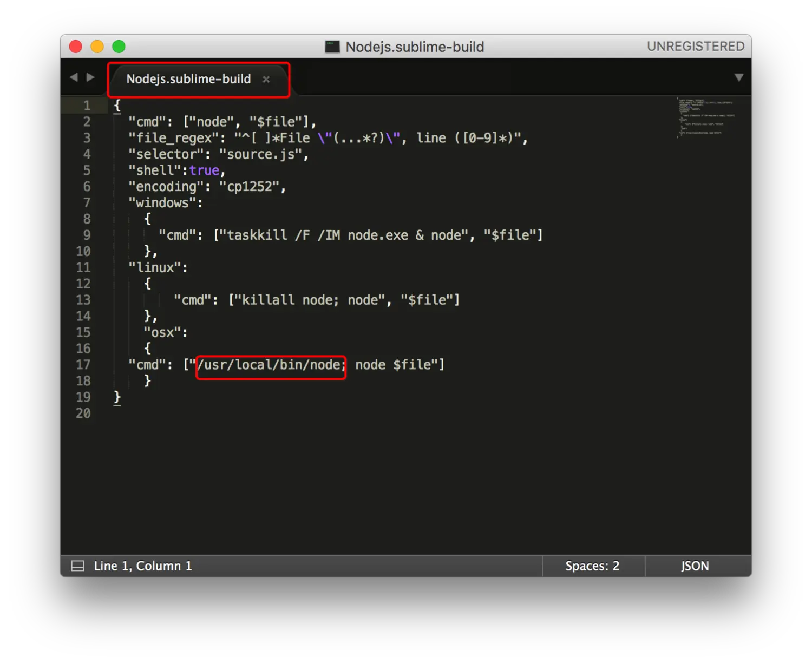The image size is (812, 663).
Task: Click the true value on shell line
Action: point(204,170)
